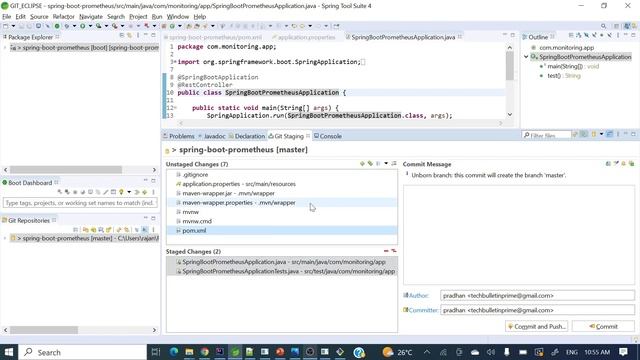Collapse SpringBootPrometheusApplication node in Outline
Image resolution: width=640 pixels, height=360 pixels.
526,57
